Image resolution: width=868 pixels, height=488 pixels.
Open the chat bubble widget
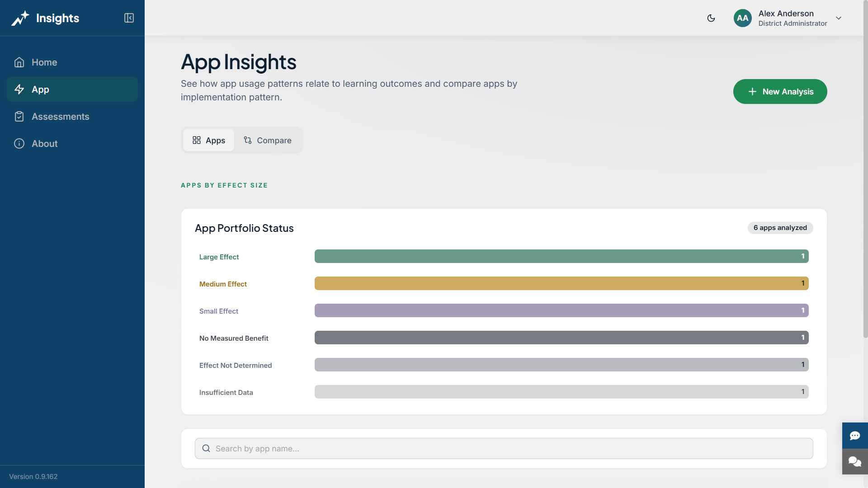[x=854, y=436]
